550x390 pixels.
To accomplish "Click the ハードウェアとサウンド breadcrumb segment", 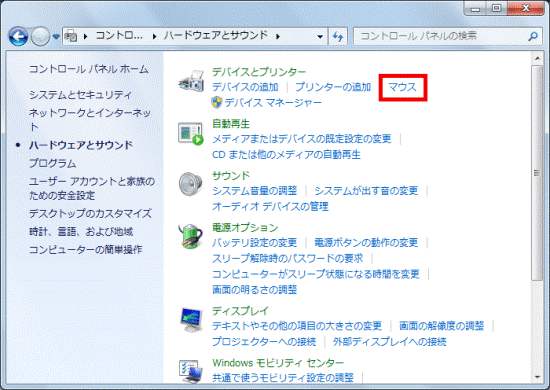I will [x=216, y=35].
